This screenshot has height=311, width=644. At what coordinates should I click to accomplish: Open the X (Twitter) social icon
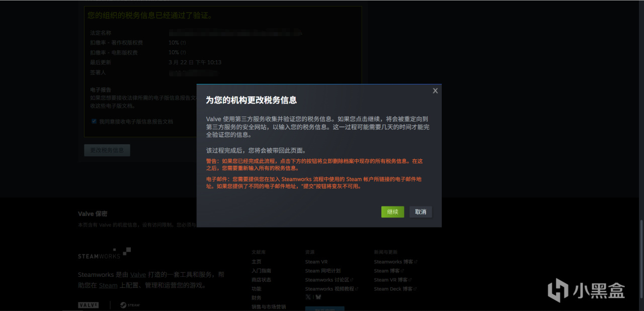pos(308,297)
